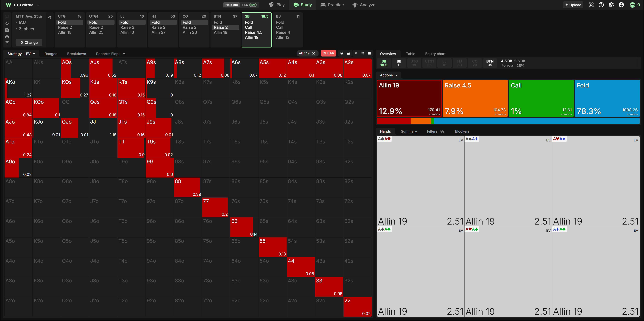Click the bubbles icon beside MTT Avg. 25bb
The height and width of the screenshot is (321, 644).
[x=50, y=17]
